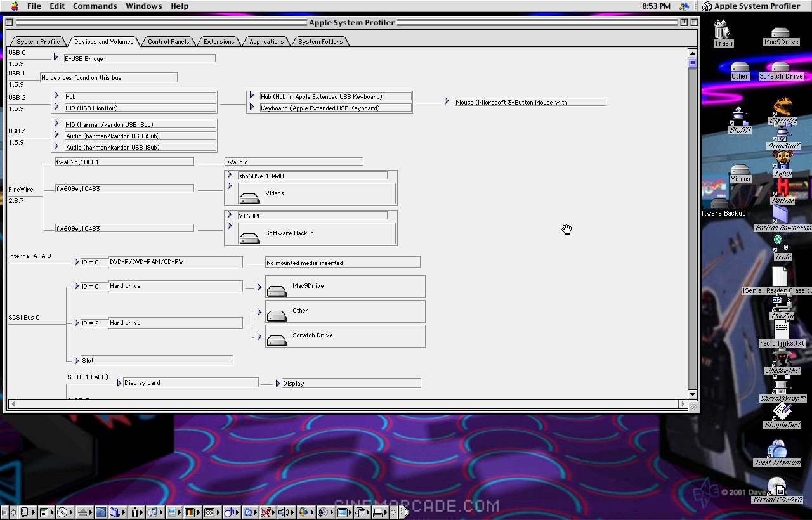812x520 pixels.
Task: Select the DropStuff desktop alias
Action: (x=782, y=133)
